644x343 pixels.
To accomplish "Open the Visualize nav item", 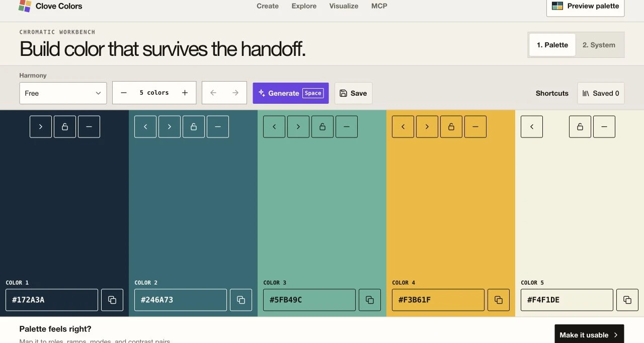I will tap(344, 6).
